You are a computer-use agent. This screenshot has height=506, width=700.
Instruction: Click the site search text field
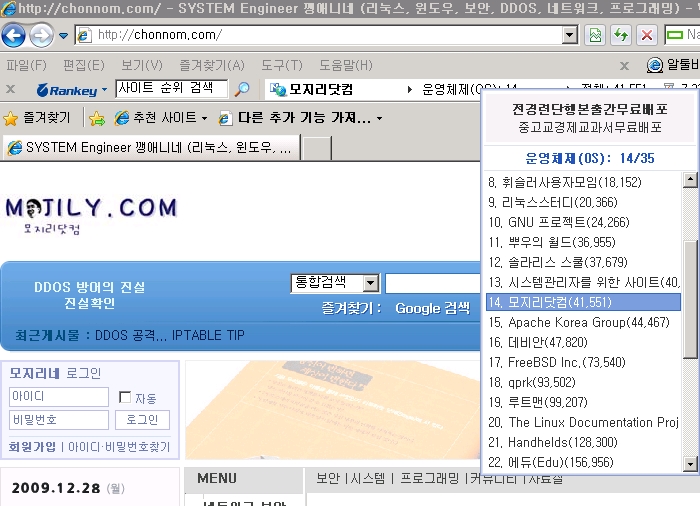432,284
